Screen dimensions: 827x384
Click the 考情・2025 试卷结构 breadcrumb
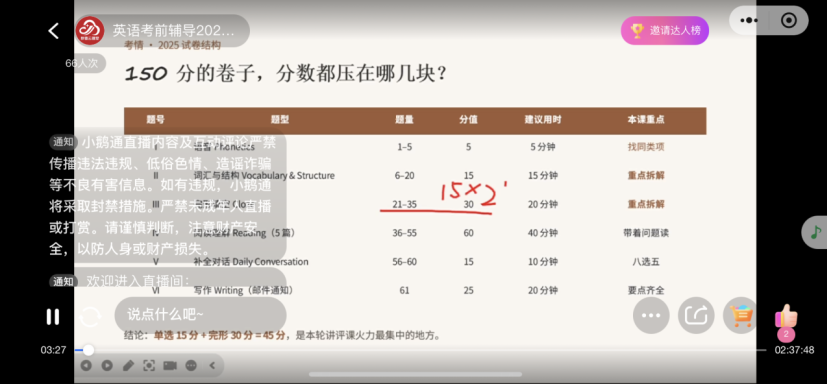(172, 45)
